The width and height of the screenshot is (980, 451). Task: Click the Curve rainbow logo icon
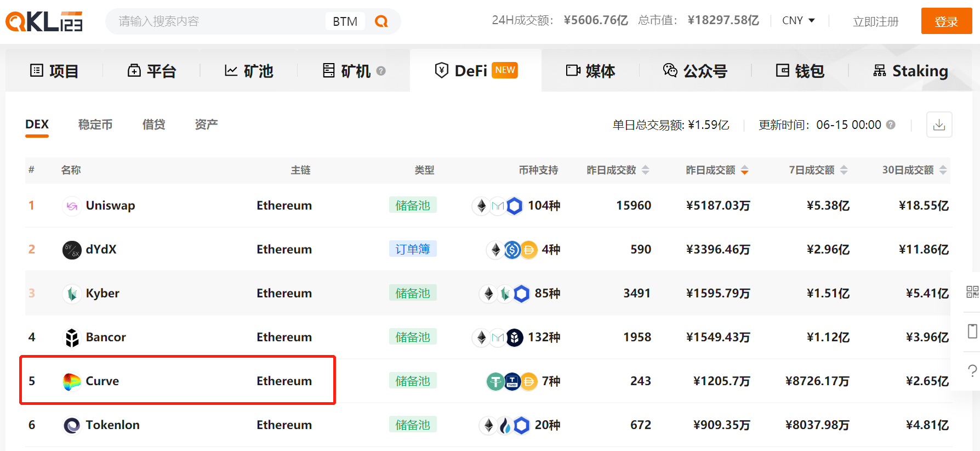[72, 381]
